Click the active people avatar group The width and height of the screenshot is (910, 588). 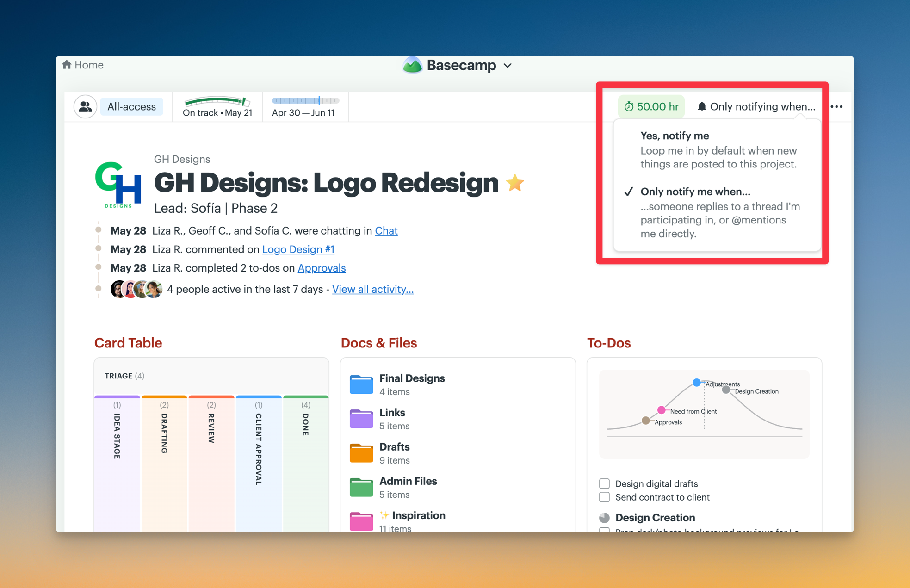coord(136,289)
